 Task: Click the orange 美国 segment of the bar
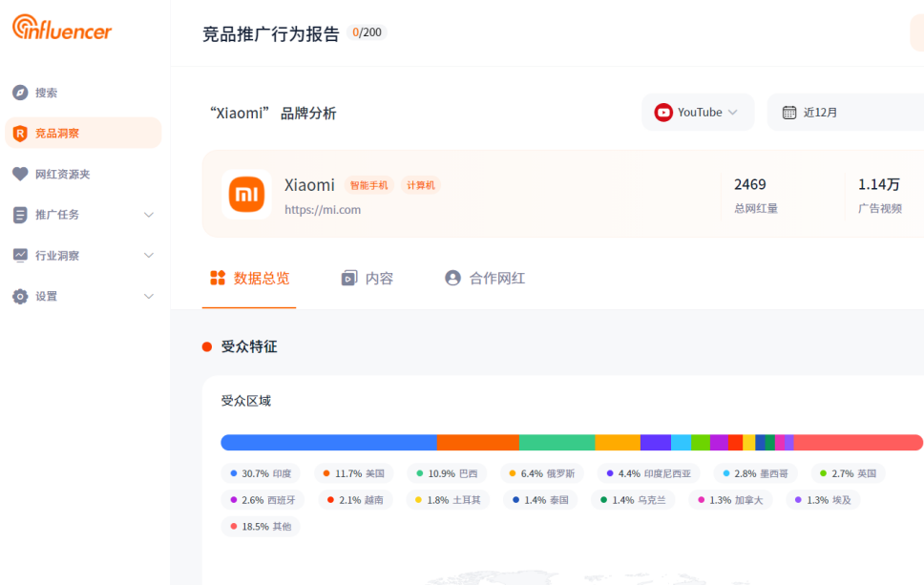478,443
